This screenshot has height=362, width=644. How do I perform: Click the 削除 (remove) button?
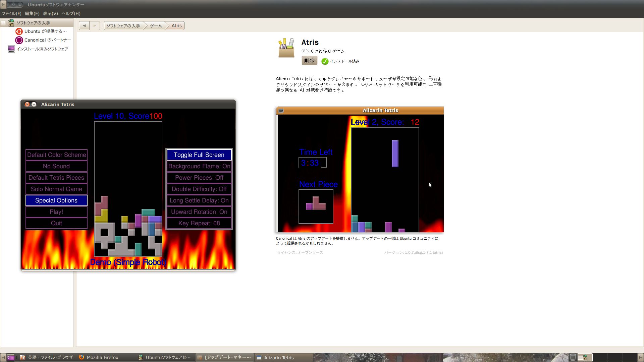coord(309,61)
